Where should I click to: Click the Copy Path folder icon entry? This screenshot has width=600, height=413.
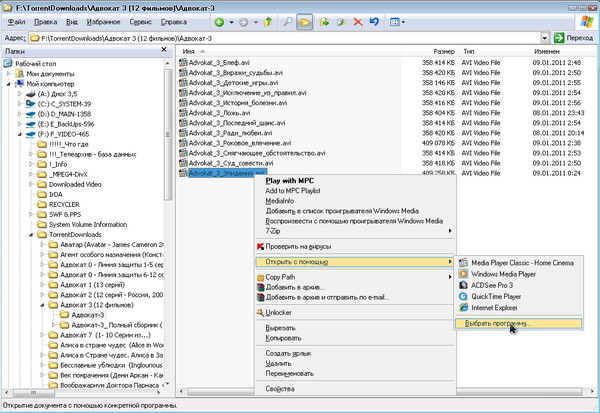260,277
